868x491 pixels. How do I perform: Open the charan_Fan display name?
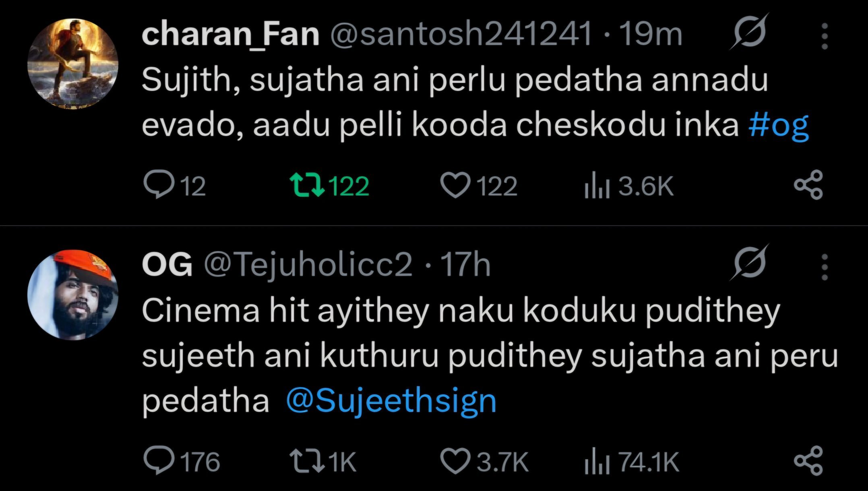(x=230, y=35)
